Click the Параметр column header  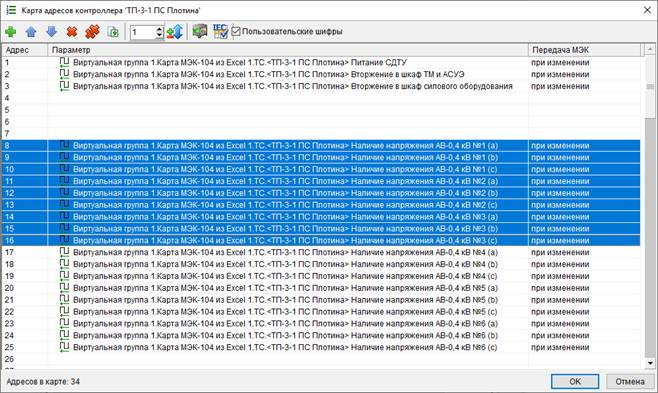tap(288, 50)
